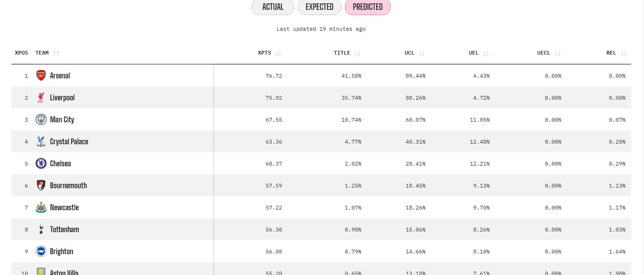The width and height of the screenshot is (644, 275).
Task: Sort table by TITLE probability arrow
Action: click(358, 53)
